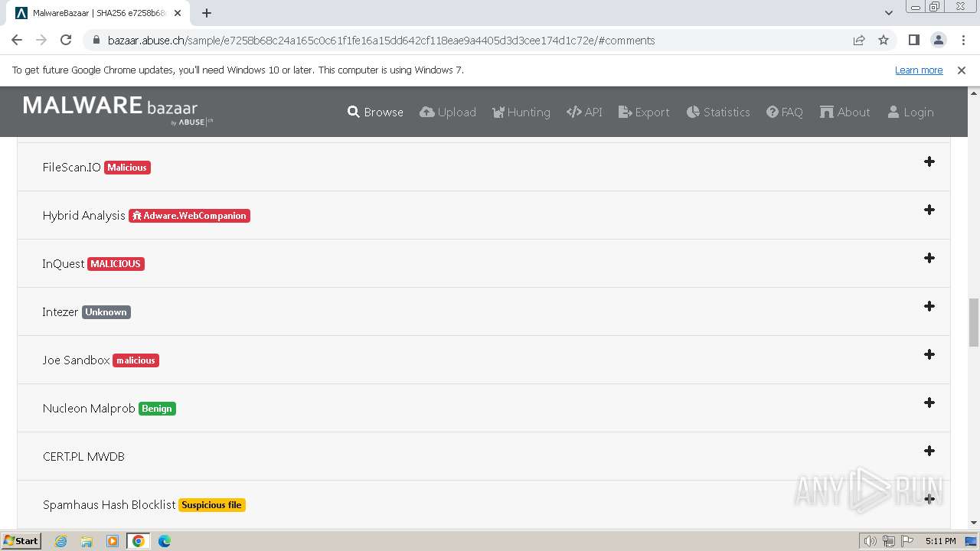980x551 pixels.
Task: Open the browser side panel
Action: click(x=913, y=41)
